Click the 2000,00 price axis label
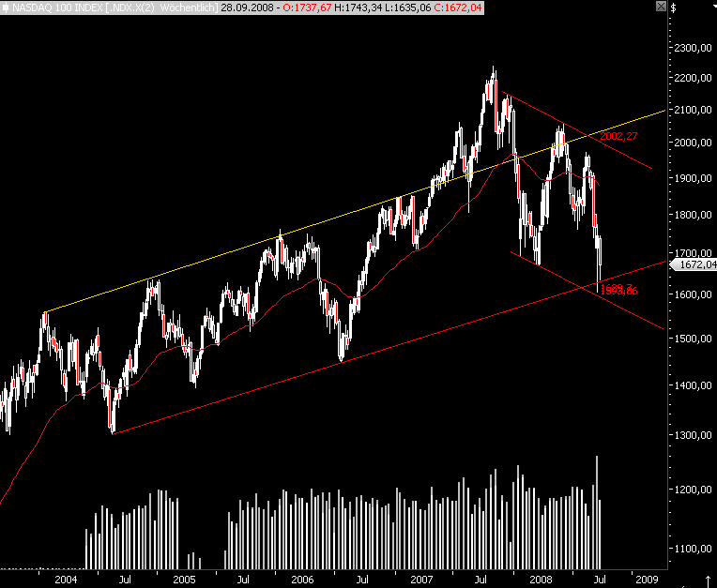Image resolution: width=717 pixels, height=588 pixels. [x=694, y=143]
